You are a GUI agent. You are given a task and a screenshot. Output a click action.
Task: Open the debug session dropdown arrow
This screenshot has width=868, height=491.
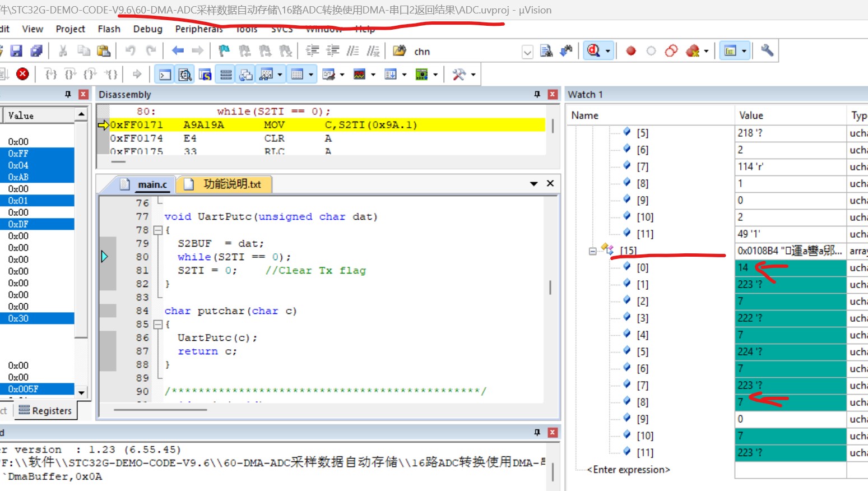click(608, 52)
